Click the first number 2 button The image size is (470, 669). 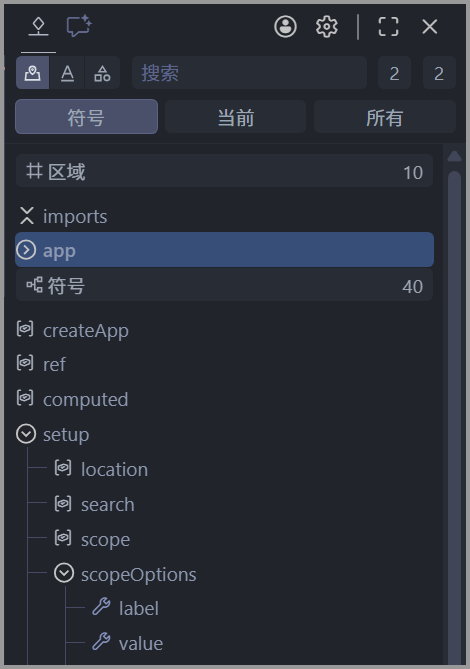pos(394,73)
